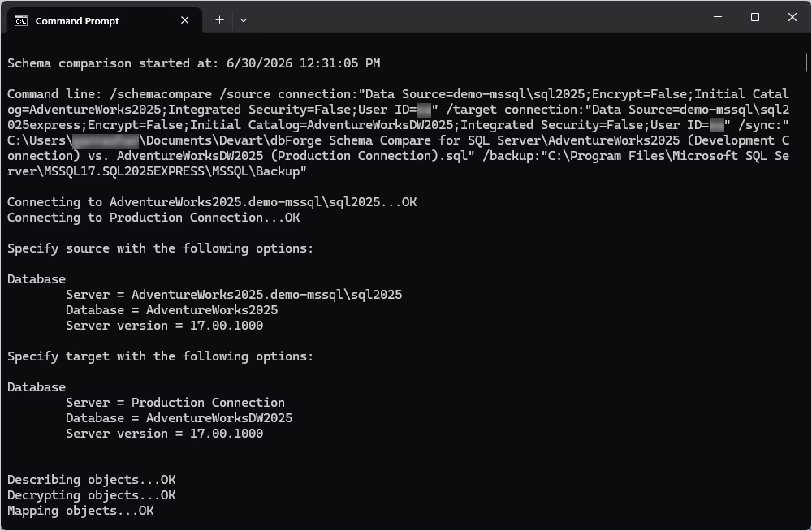Click the "Server = Production Connection" line
This screenshot has height=531, width=812.
coord(175,403)
